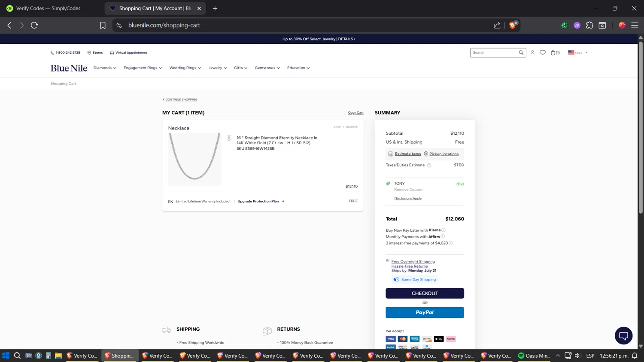
Task: Click Pickup locations link
Action: 444,154
